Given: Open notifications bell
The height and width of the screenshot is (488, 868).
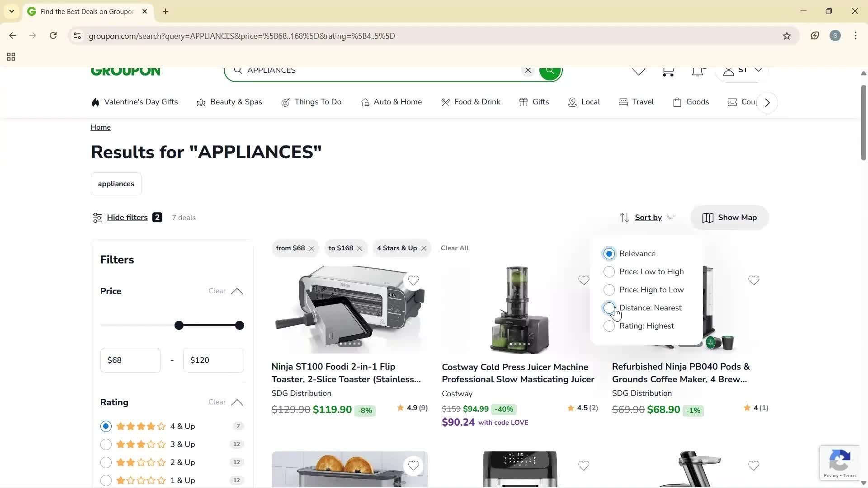Looking at the screenshot, I should coord(698,71).
